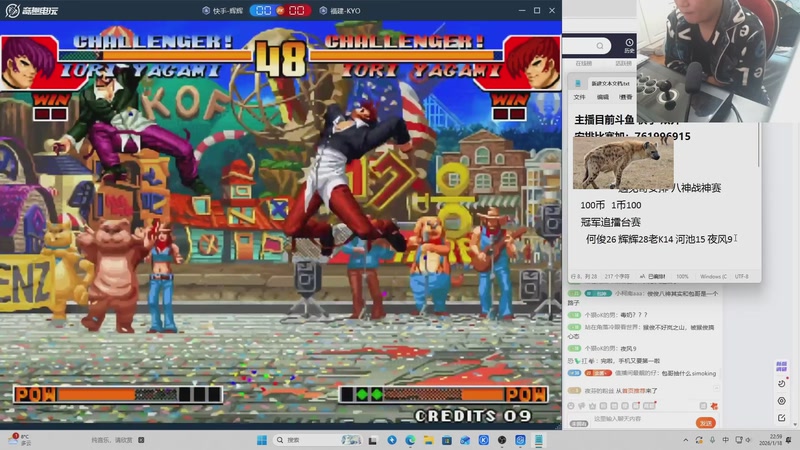Image resolution: width=800 pixels, height=450 pixels.
Task: Open the 查看 menu in Notepad
Action: tap(626, 97)
